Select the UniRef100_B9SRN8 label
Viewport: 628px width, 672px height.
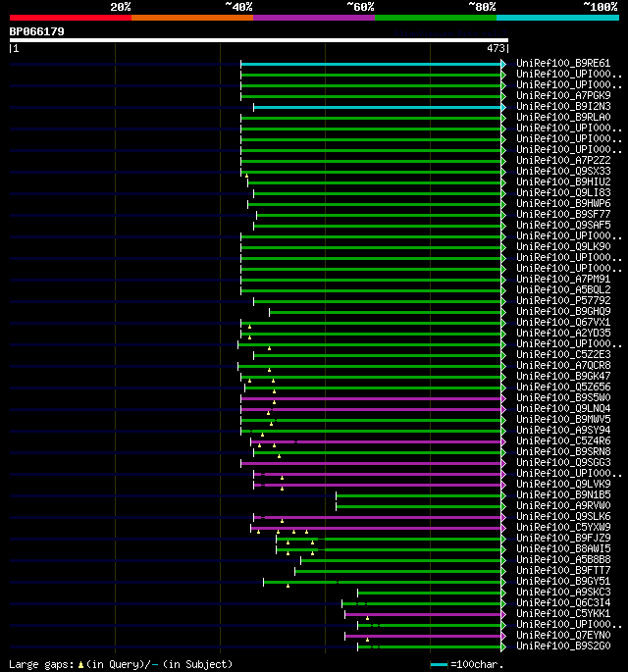coord(563,451)
